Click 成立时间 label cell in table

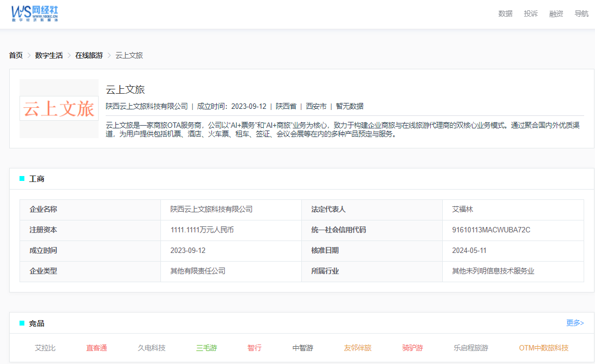tap(90, 251)
